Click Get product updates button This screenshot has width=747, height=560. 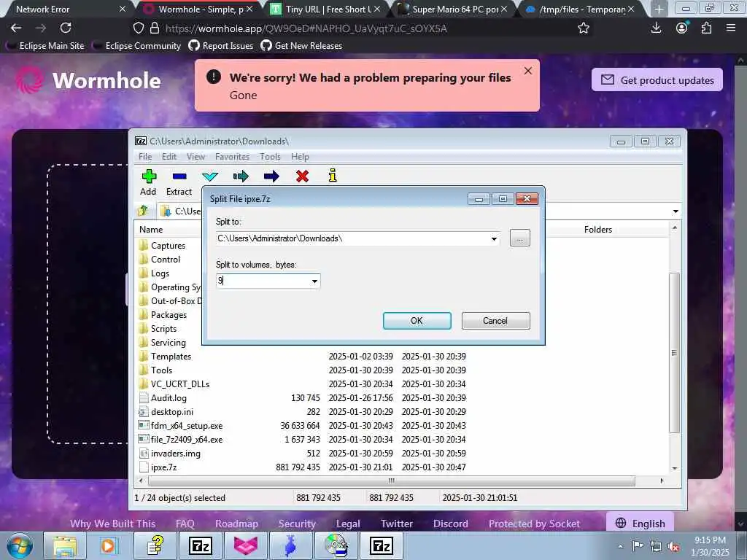coord(657,80)
